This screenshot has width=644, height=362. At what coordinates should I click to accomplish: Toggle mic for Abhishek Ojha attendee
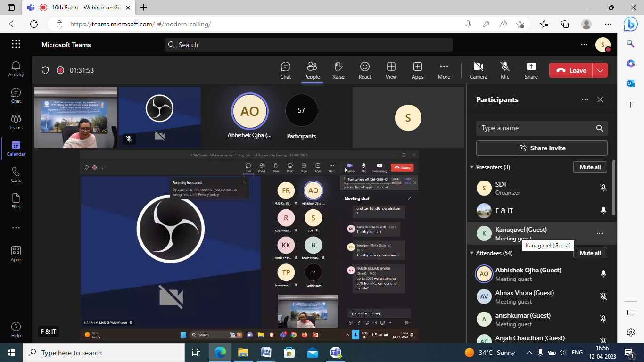(603, 274)
